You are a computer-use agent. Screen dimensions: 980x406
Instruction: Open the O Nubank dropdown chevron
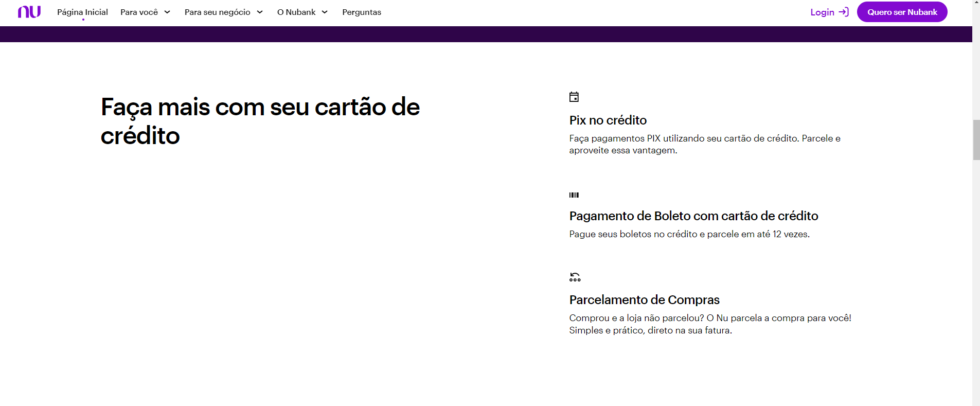325,12
